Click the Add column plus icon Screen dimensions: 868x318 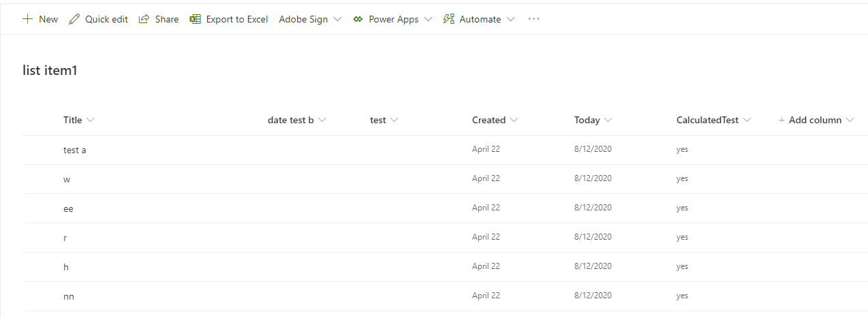(x=782, y=120)
